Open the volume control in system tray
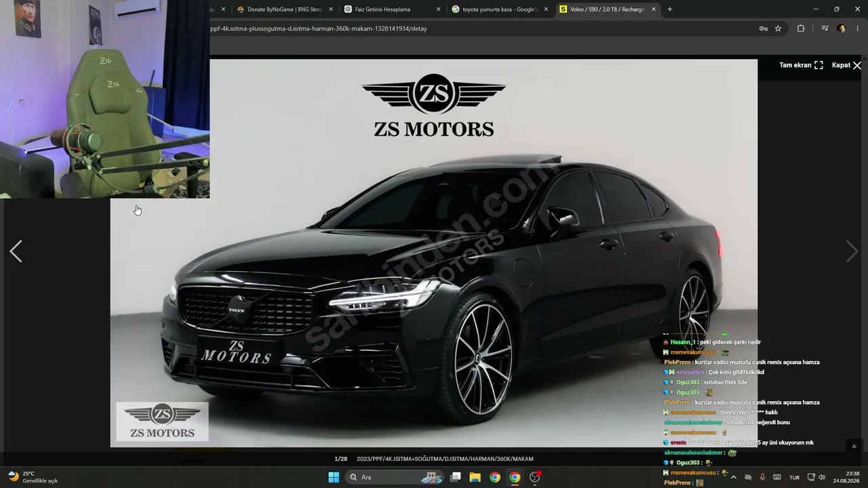Viewport: 868px width, 488px height. coord(822,477)
